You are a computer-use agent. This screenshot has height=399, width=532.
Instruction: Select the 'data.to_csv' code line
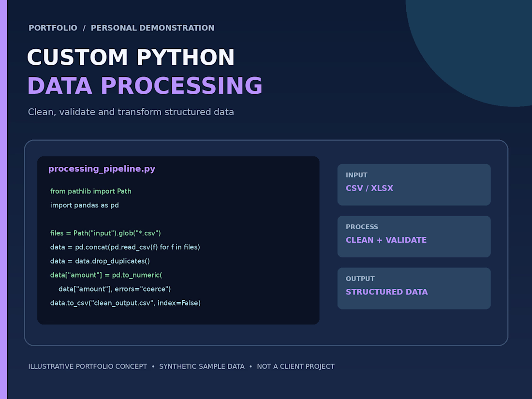tap(126, 303)
